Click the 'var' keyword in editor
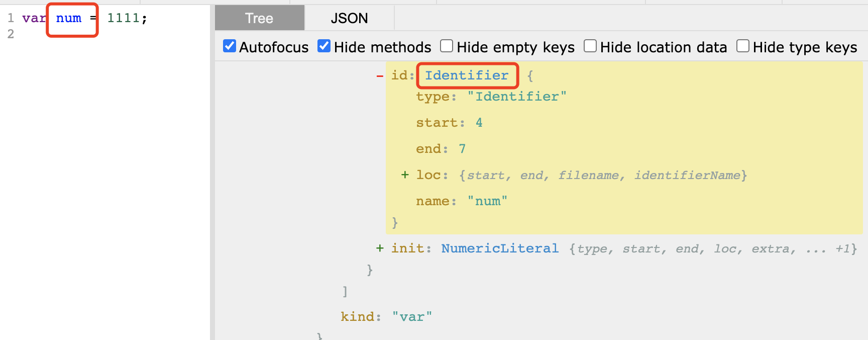Screen dimensions: 868x340 (34, 19)
